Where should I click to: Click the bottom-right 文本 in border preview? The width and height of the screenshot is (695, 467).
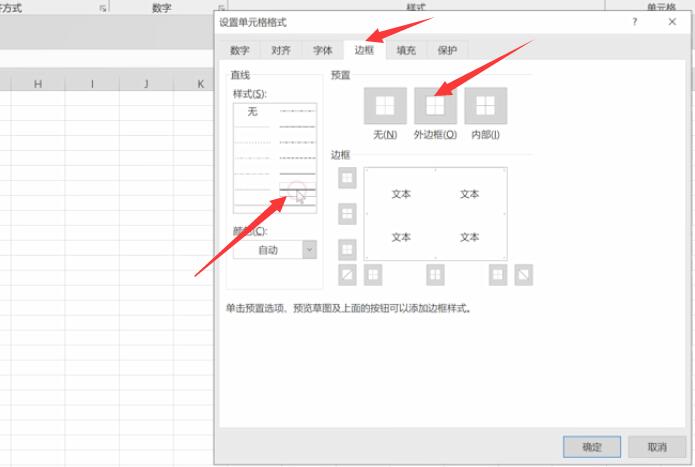click(x=469, y=237)
